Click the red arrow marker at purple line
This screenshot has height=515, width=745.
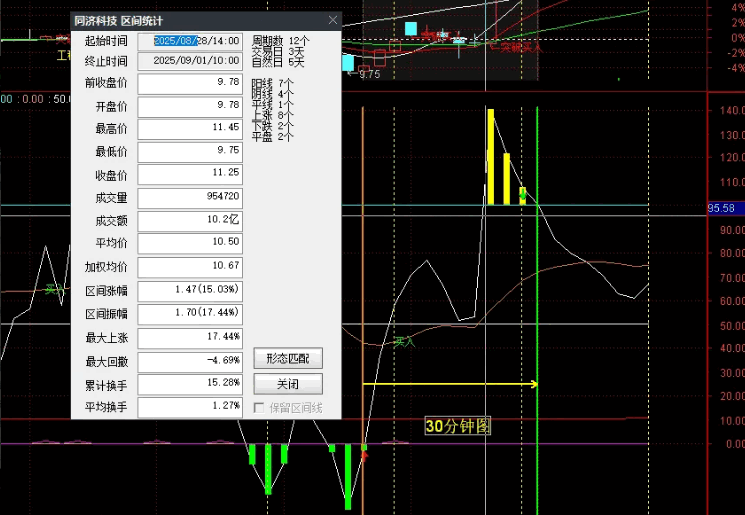(365, 456)
